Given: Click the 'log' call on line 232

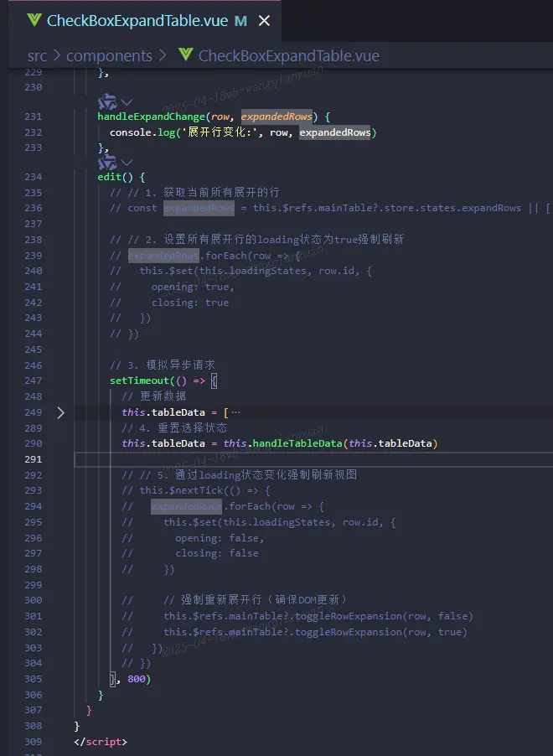Looking at the screenshot, I should coord(167,132).
